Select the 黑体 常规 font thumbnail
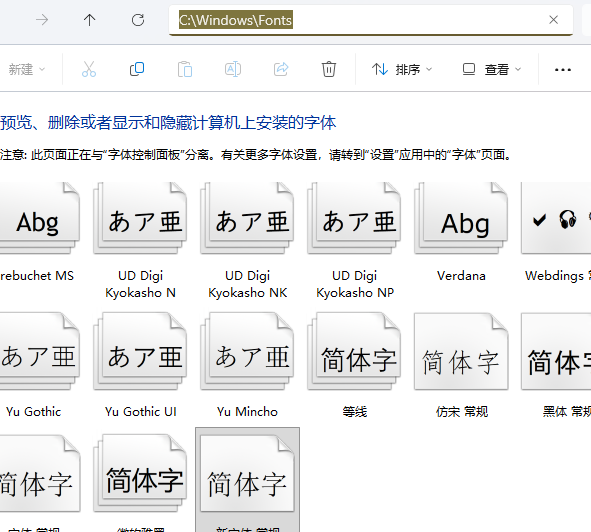This screenshot has height=532, width=591. 556,351
